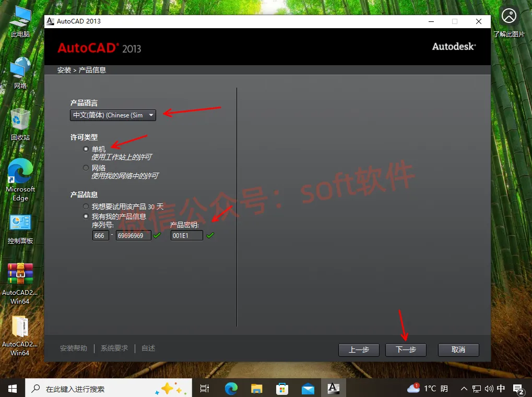Open the 自述 readme link
The width and height of the screenshot is (532, 397).
[148, 348]
